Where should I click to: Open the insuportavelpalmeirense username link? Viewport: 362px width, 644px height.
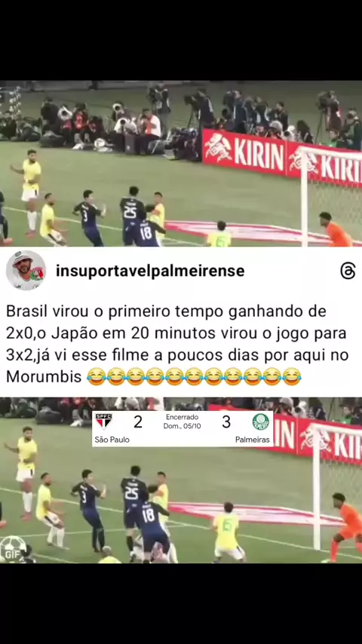150,271
